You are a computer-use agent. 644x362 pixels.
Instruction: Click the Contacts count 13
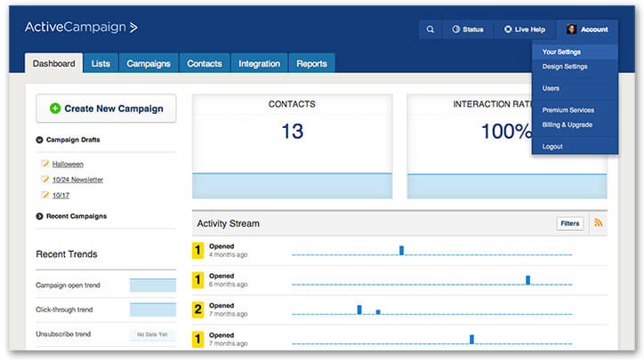[292, 132]
